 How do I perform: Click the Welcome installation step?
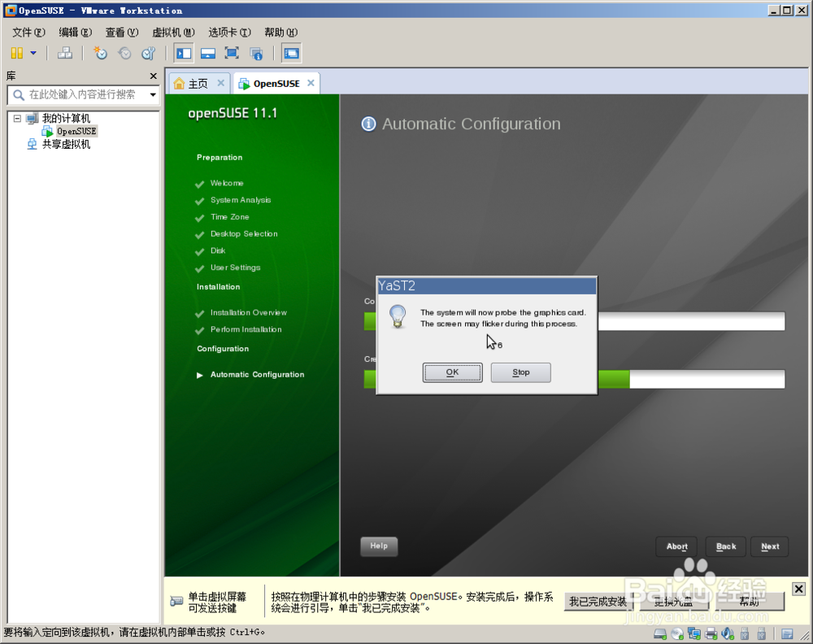click(x=227, y=183)
